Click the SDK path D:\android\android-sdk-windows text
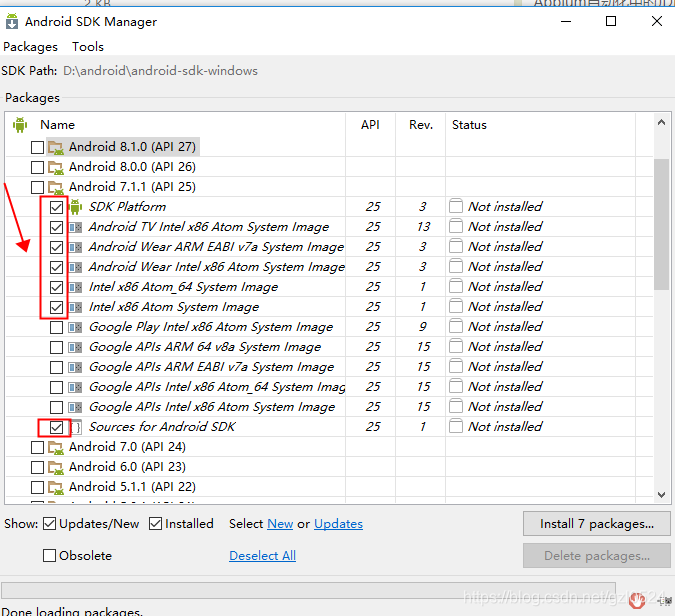Viewport: 675px width, 616px height. point(161,71)
